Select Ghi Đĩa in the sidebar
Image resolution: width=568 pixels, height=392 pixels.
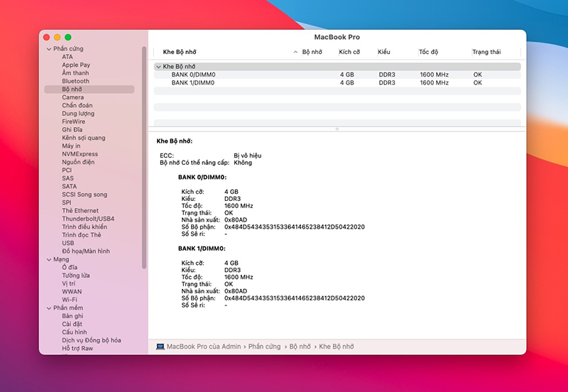coord(72,130)
